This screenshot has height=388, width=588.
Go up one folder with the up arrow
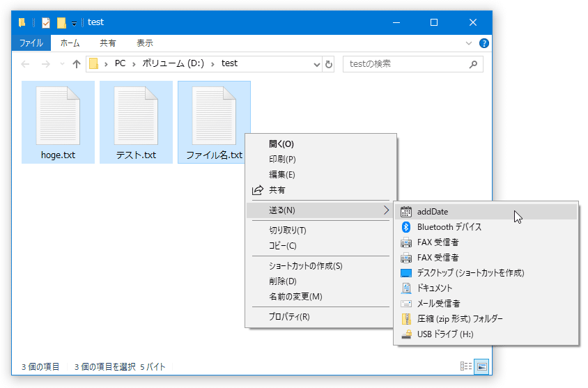pos(77,64)
